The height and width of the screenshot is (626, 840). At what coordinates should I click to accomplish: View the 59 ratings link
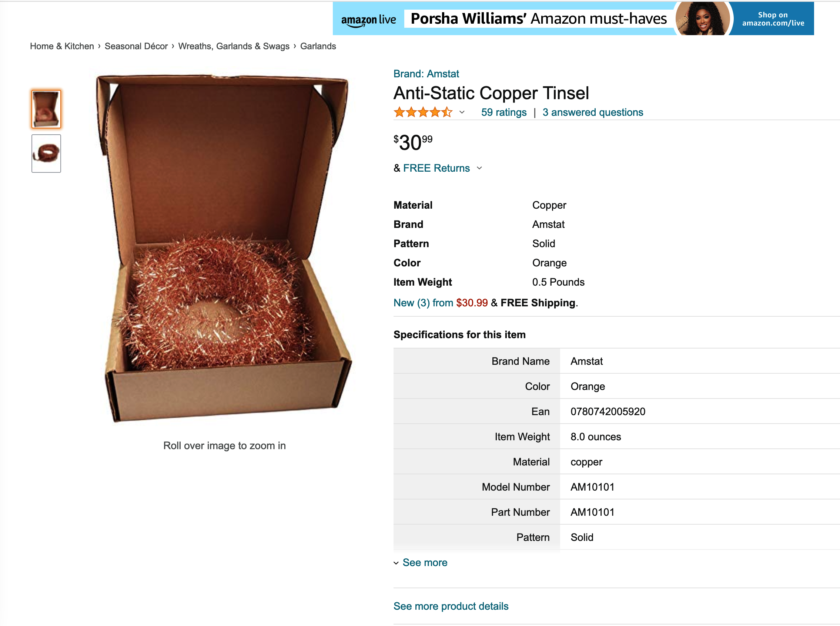click(504, 112)
